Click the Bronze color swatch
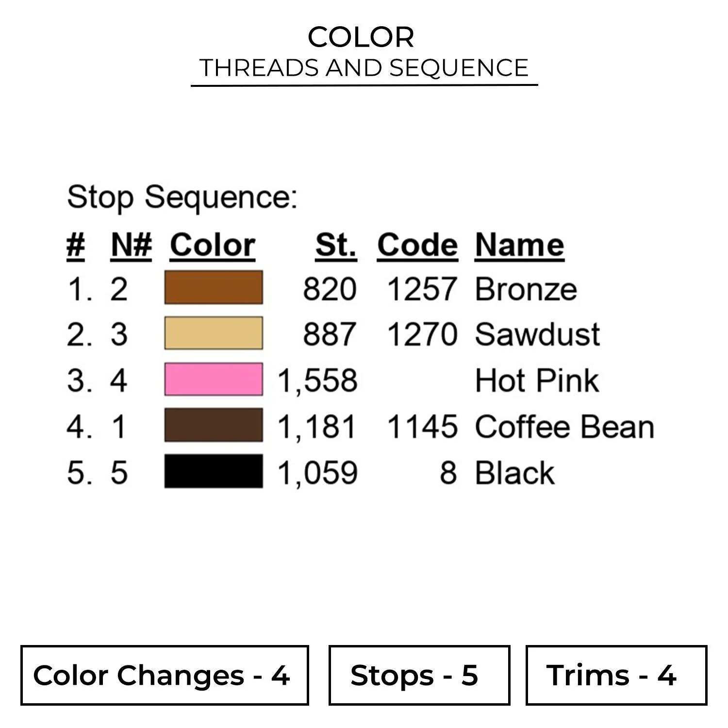728x728 pixels. [214, 288]
